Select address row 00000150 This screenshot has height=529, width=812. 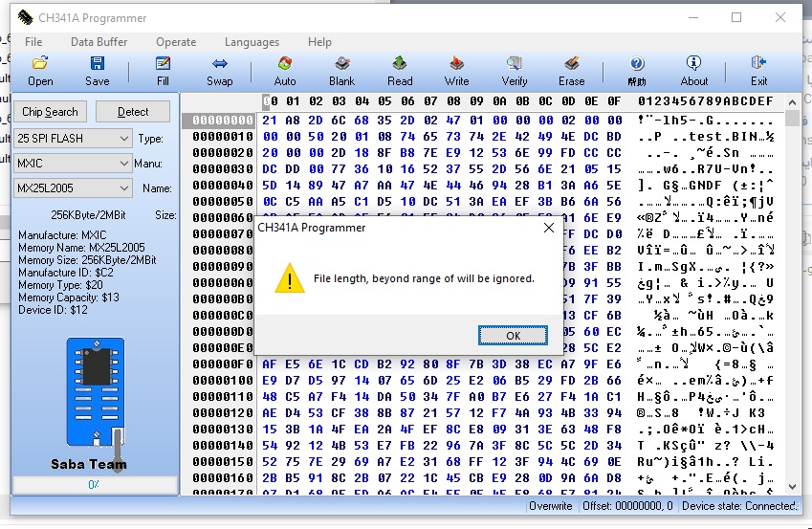tap(223, 462)
